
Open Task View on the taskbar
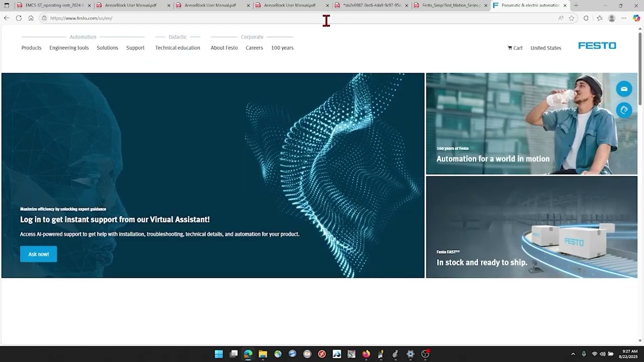click(233, 354)
